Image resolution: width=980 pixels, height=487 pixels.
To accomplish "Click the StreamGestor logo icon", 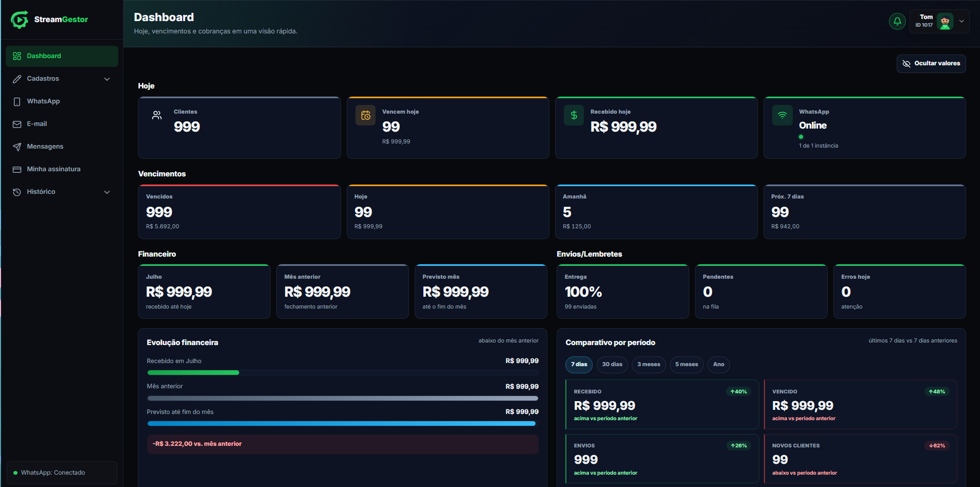I will (x=20, y=20).
